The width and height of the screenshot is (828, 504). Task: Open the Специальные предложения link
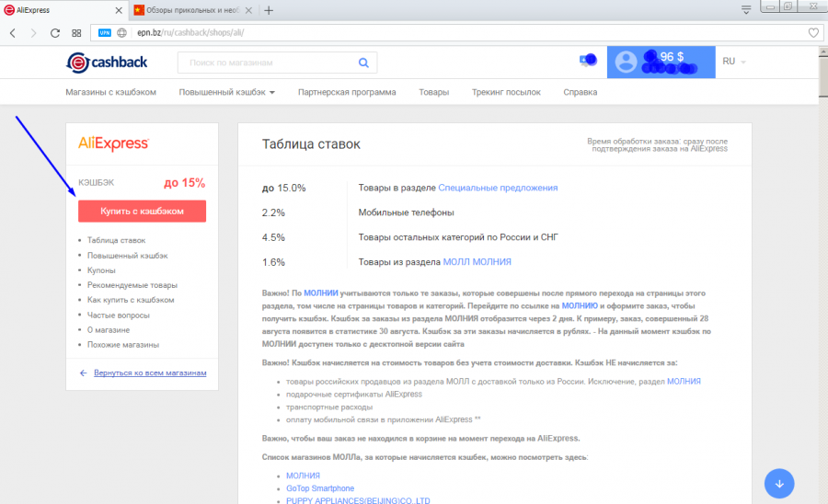point(498,188)
